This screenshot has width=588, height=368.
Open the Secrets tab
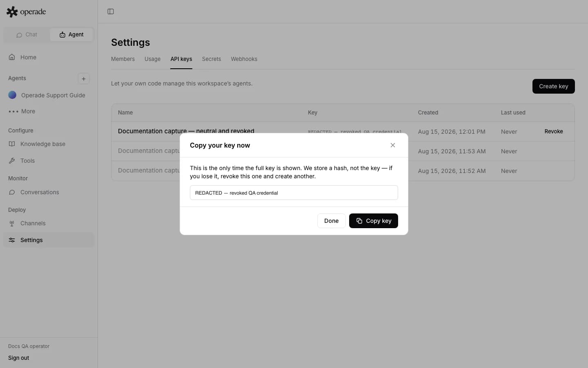click(212, 59)
